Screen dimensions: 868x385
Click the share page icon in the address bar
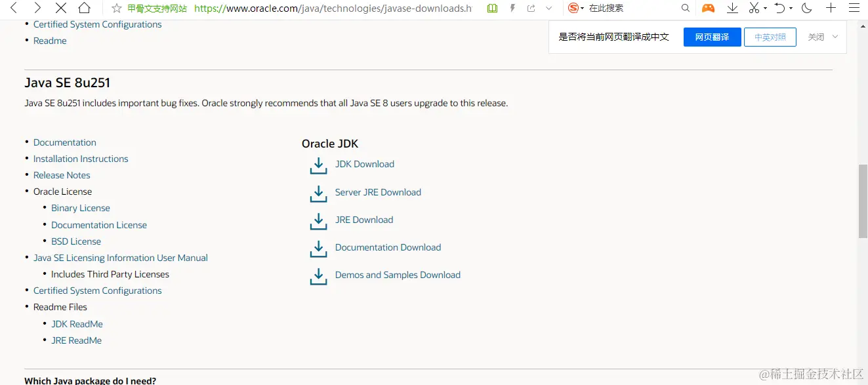point(531,9)
